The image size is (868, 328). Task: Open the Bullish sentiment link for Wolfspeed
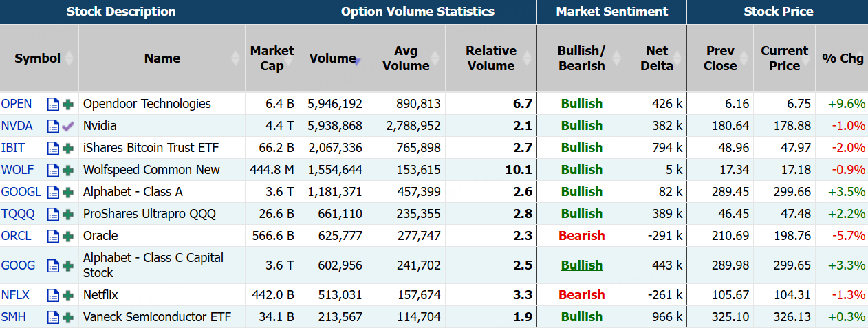[x=581, y=171]
